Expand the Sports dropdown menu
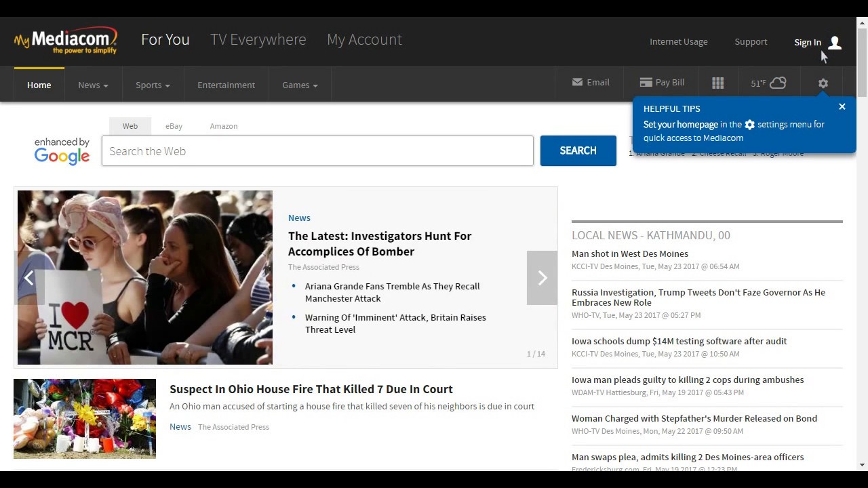The image size is (868, 488). coord(153,85)
